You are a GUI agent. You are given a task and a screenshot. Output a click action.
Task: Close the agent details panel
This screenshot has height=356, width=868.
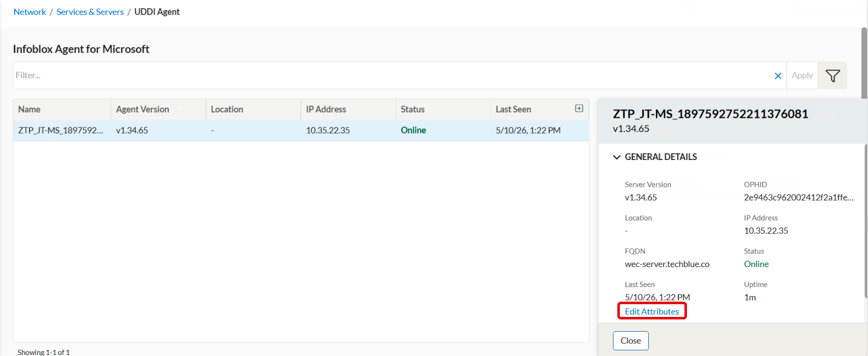pyautogui.click(x=631, y=341)
